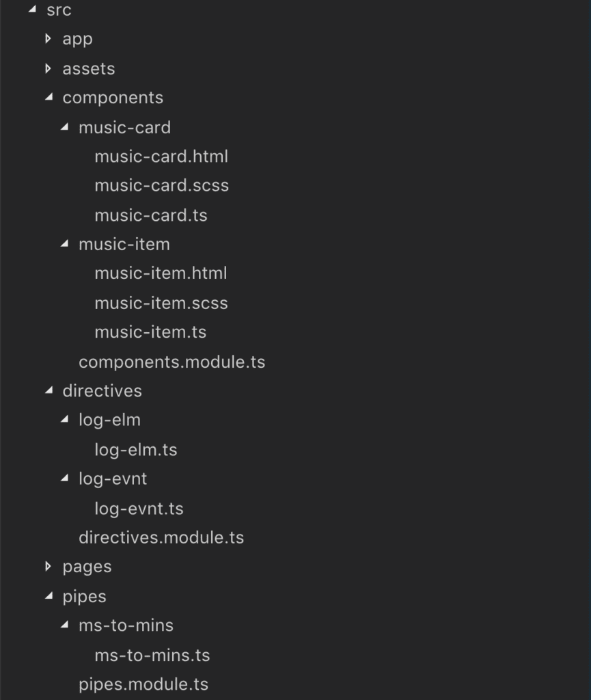Open pipes.module.ts file
Image resolution: width=591 pixels, height=700 pixels.
tap(143, 684)
